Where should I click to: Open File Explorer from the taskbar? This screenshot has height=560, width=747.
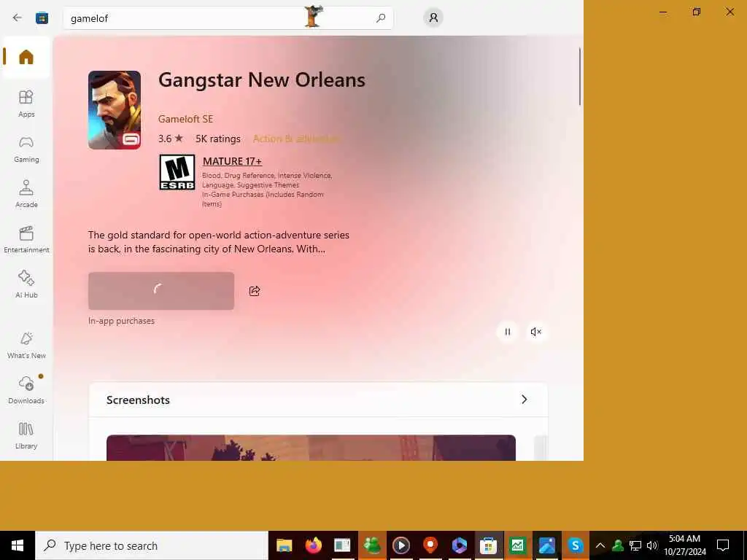284,545
